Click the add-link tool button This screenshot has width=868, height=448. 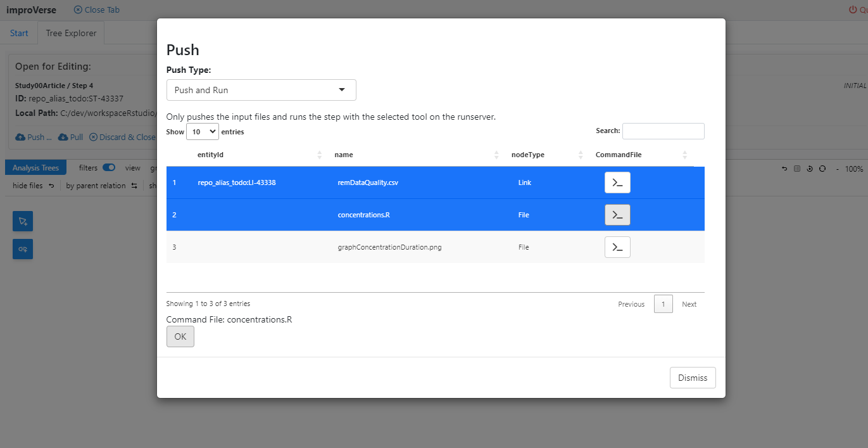(x=23, y=249)
